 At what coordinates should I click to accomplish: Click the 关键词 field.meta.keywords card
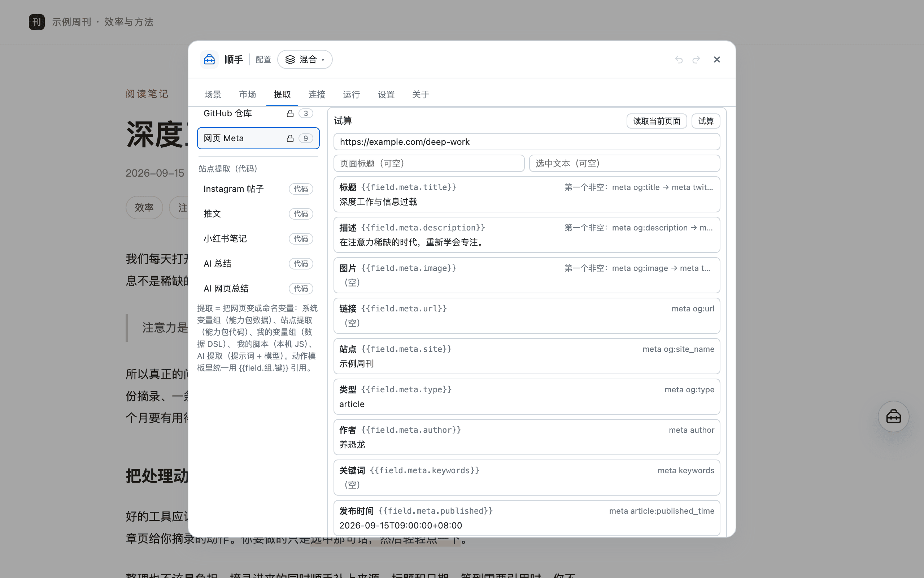(x=527, y=478)
